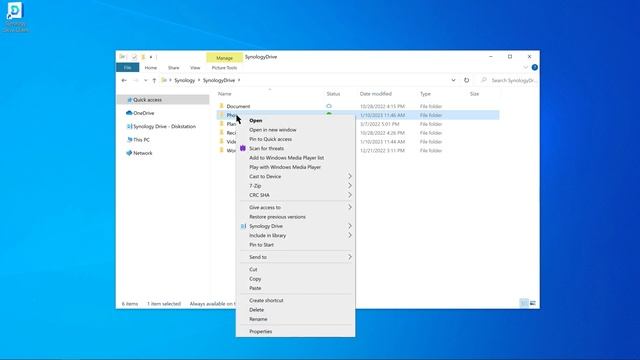
Task: Sort by the Type column header
Action: (425, 94)
